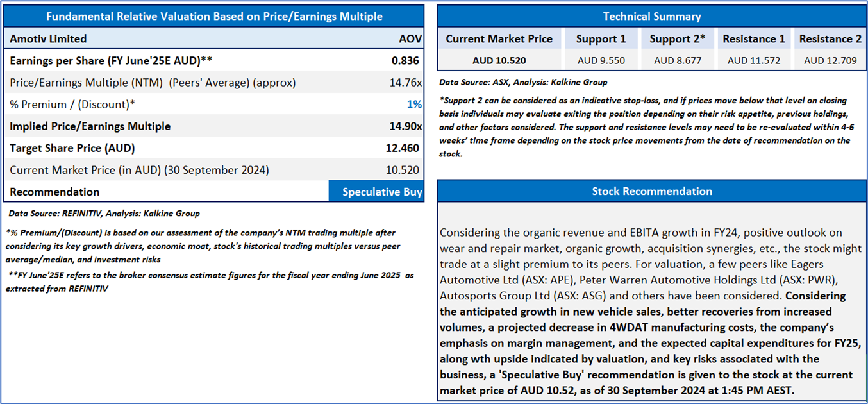Click the Stock Recommendation heading bar

[x=652, y=191]
